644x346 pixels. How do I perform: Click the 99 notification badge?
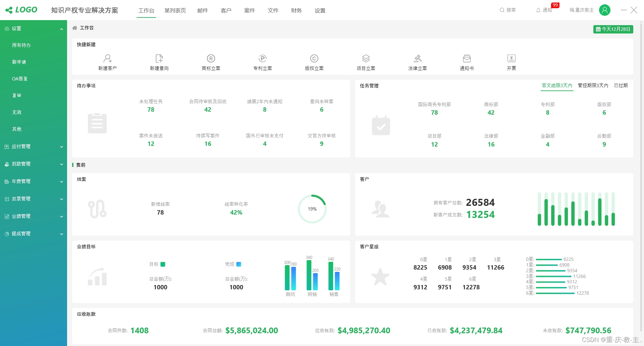pos(555,5)
